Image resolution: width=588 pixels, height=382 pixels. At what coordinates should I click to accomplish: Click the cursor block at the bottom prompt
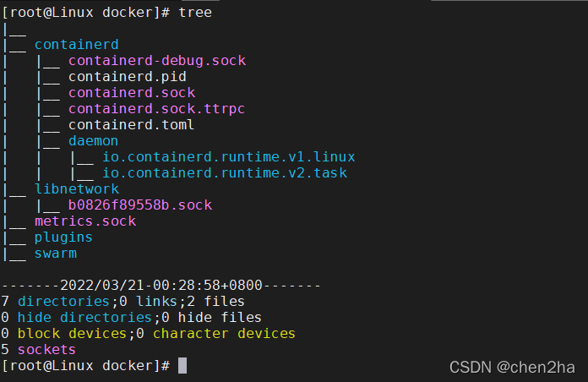point(182,366)
